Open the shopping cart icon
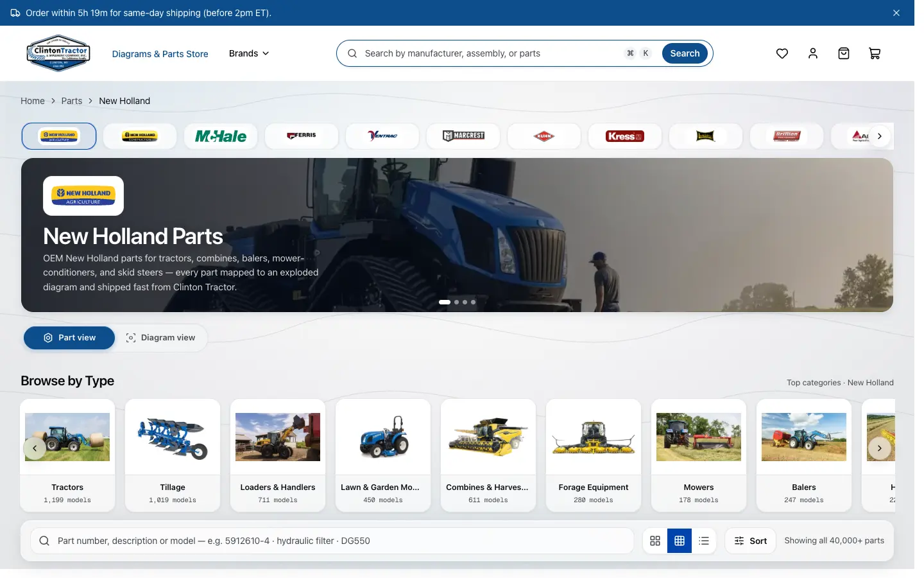The image size is (924, 578). 874,53
